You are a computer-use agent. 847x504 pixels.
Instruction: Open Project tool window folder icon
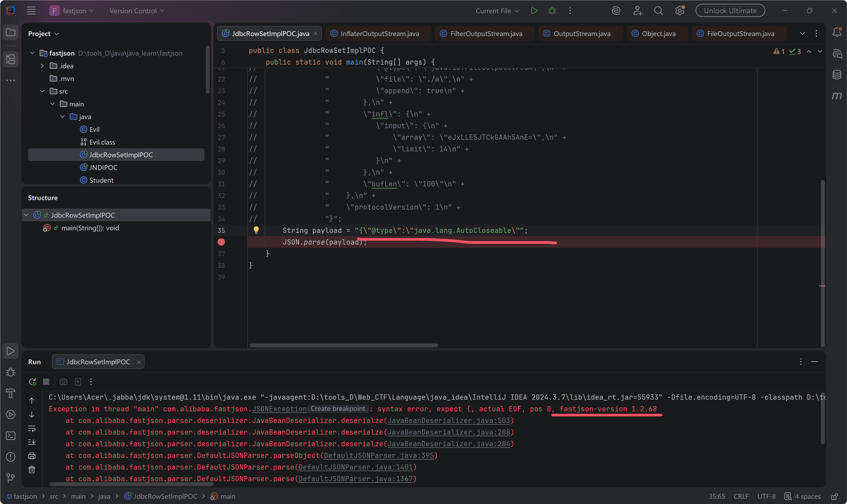click(x=11, y=33)
